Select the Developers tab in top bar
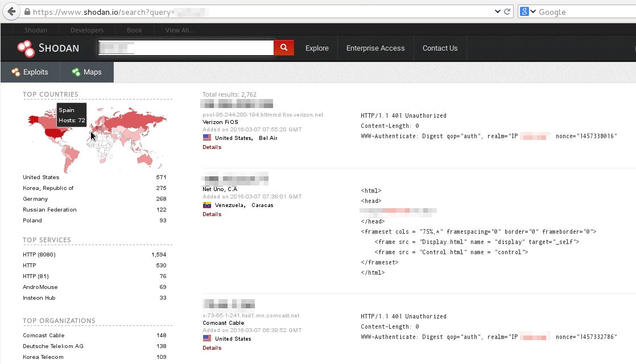Viewport: 636px width, 364px height. [x=87, y=30]
